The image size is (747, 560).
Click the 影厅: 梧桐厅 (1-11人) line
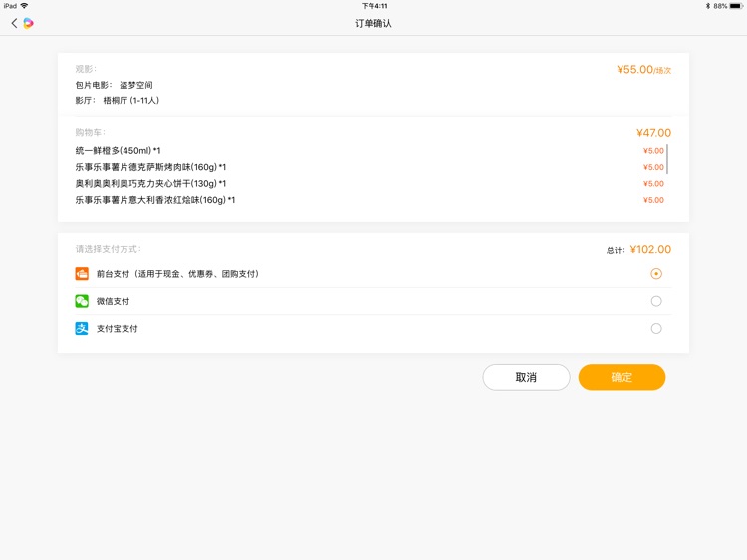point(118,100)
